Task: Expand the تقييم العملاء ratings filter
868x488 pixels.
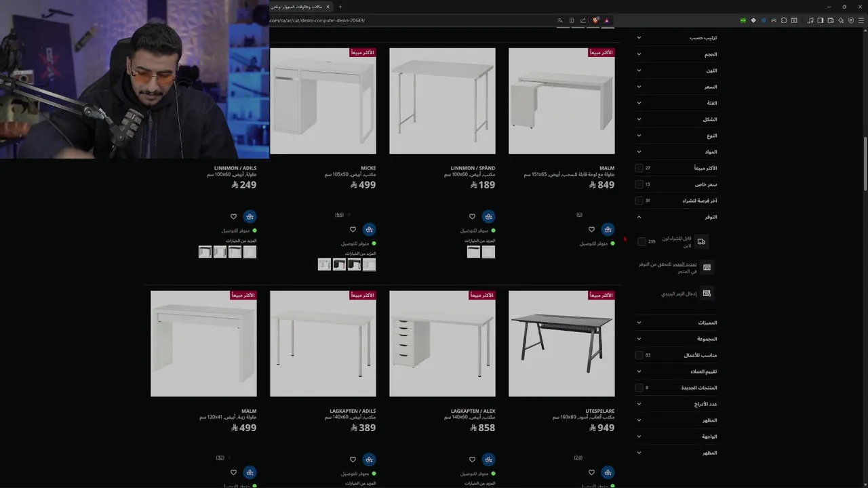Action: 676,371
